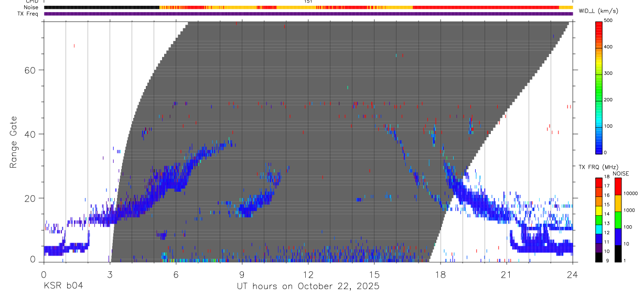Click the '13' label on TX FRQ legend
644x297 pixels.
click(x=606, y=223)
